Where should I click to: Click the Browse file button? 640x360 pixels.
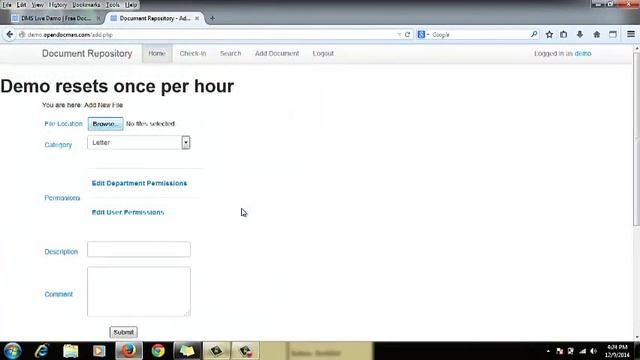click(105, 124)
